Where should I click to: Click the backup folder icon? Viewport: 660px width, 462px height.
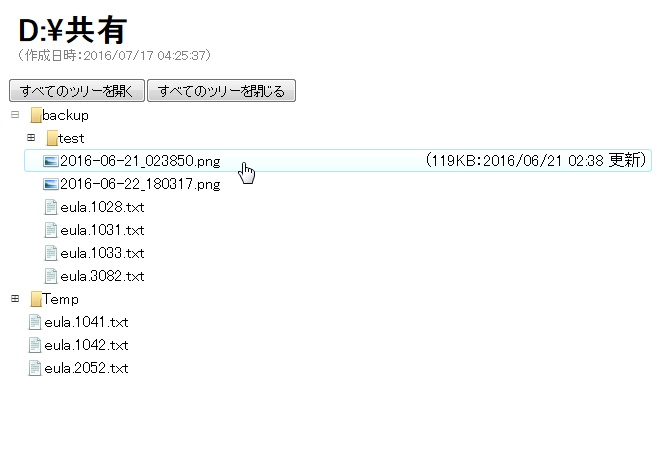pos(36,115)
